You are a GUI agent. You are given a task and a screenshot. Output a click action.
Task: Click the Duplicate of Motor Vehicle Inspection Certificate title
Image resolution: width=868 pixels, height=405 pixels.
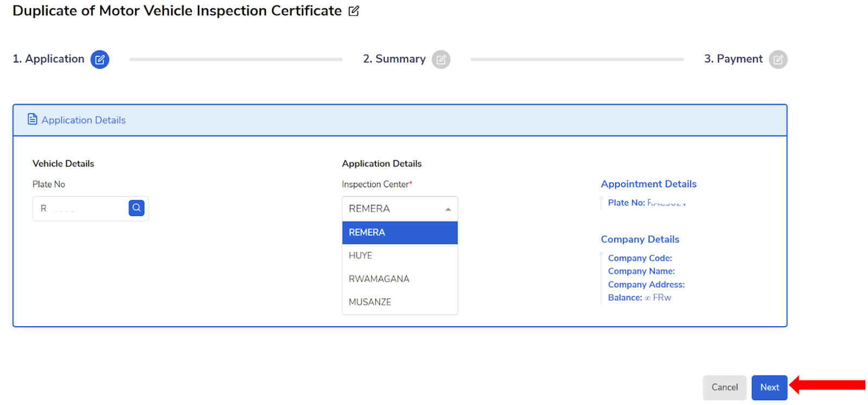pyautogui.click(x=177, y=11)
